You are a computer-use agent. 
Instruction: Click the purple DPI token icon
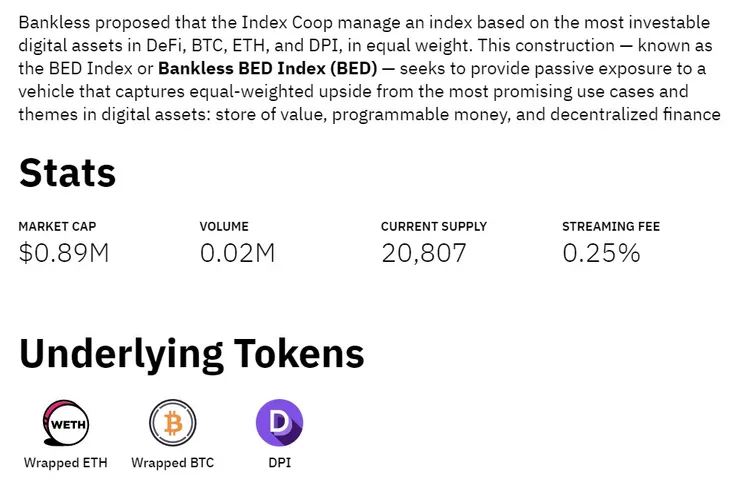point(279,424)
